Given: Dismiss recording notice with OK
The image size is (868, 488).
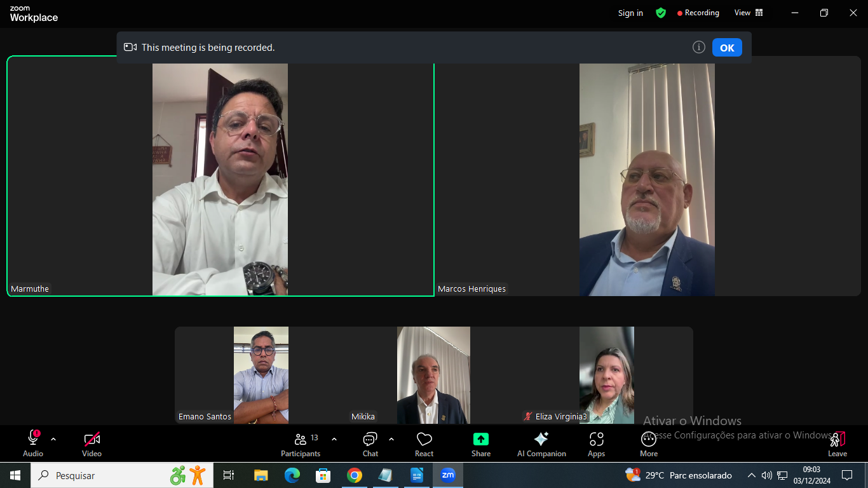Looking at the screenshot, I should [x=727, y=48].
